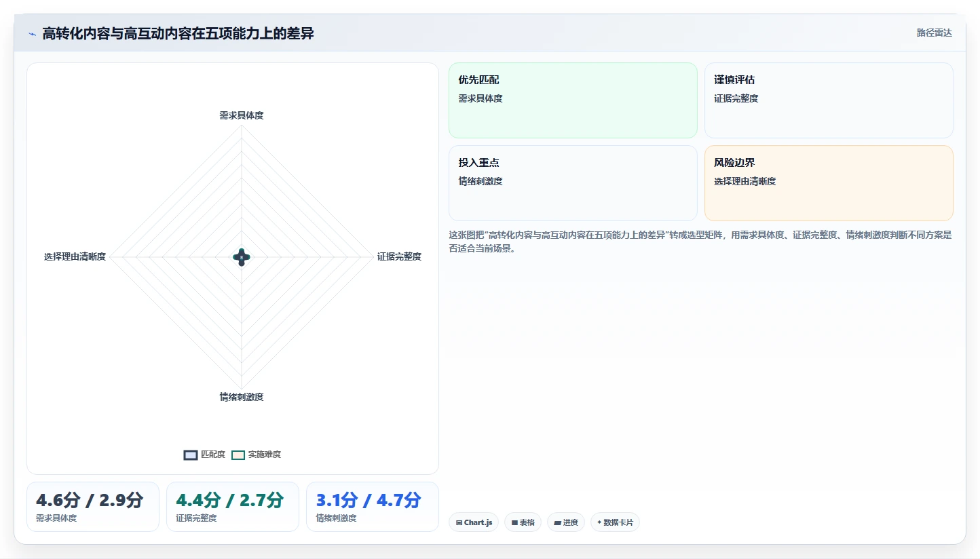Click the description paragraph starting with 这张图把
The height and width of the screenshot is (559, 980).
click(x=700, y=242)
